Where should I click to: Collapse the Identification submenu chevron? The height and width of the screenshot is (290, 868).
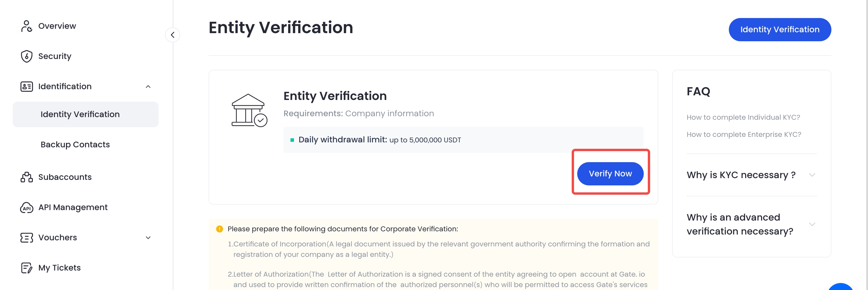[148, 87]
